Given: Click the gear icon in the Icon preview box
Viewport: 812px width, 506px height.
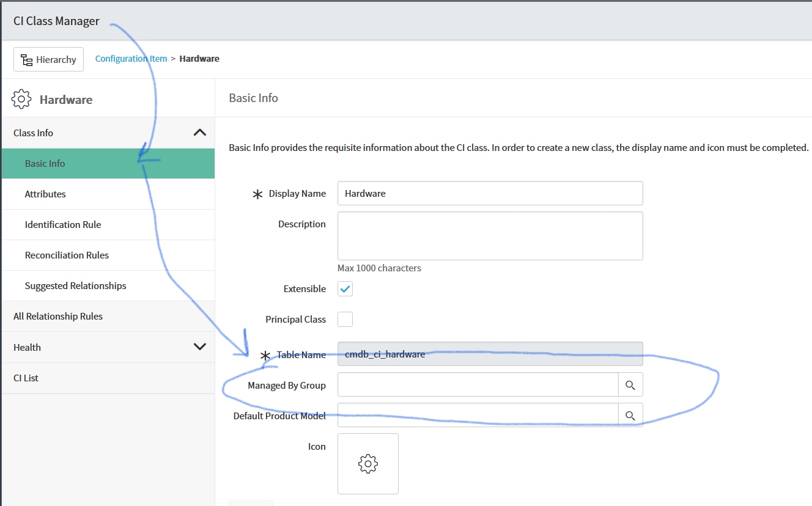Looking at the screenshot, I should (x=367, y=463).
